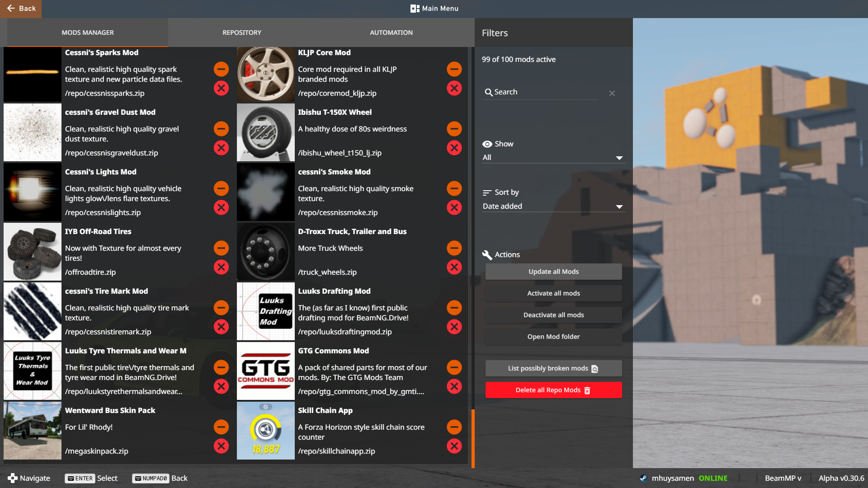Click the 99 of 100 mods active text
868x488 pixels.
(x=519, y=59)
